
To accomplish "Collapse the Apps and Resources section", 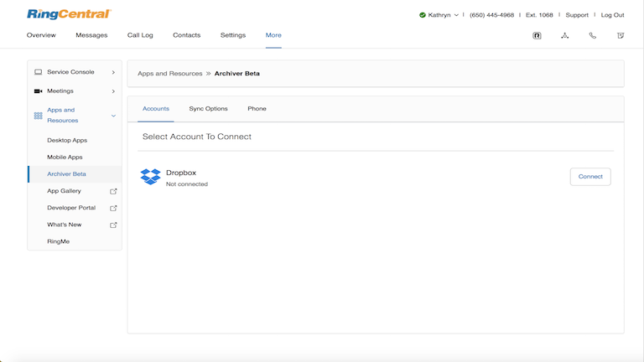I will pyautogui.click(x=113, y=116).
